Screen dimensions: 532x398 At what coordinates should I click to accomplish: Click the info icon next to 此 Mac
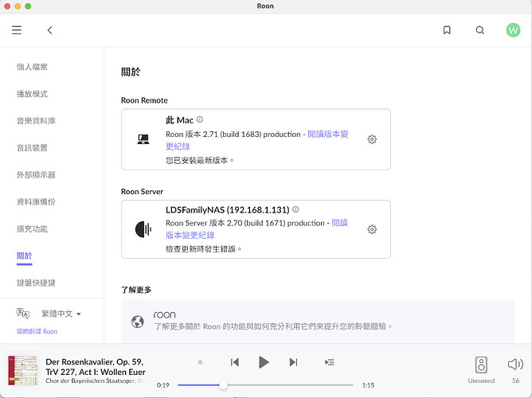200,119
